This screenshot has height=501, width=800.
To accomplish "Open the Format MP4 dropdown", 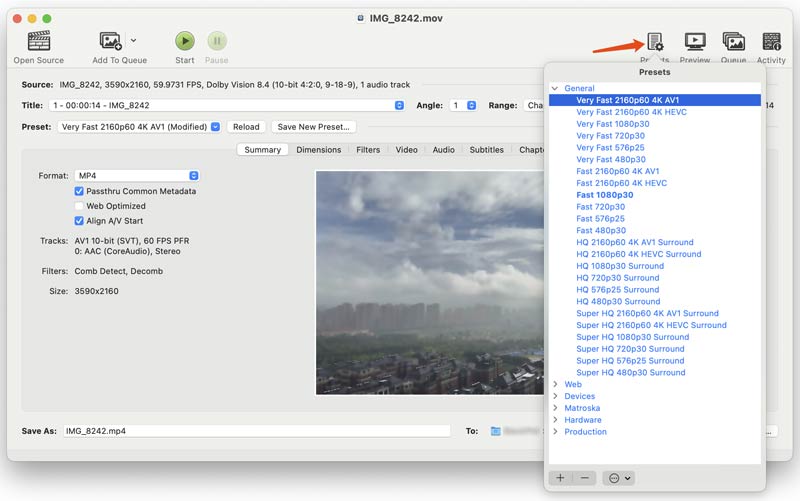I will click(x=137, y=176).
